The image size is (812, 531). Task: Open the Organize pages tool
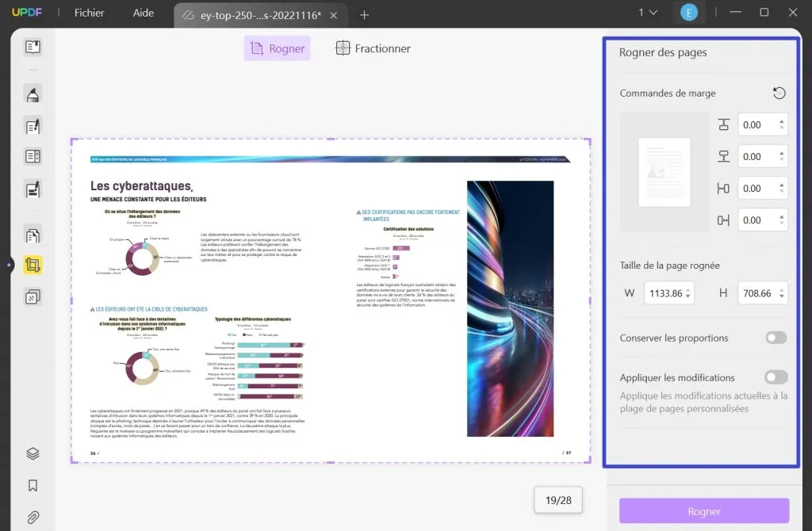pos(33,156)
